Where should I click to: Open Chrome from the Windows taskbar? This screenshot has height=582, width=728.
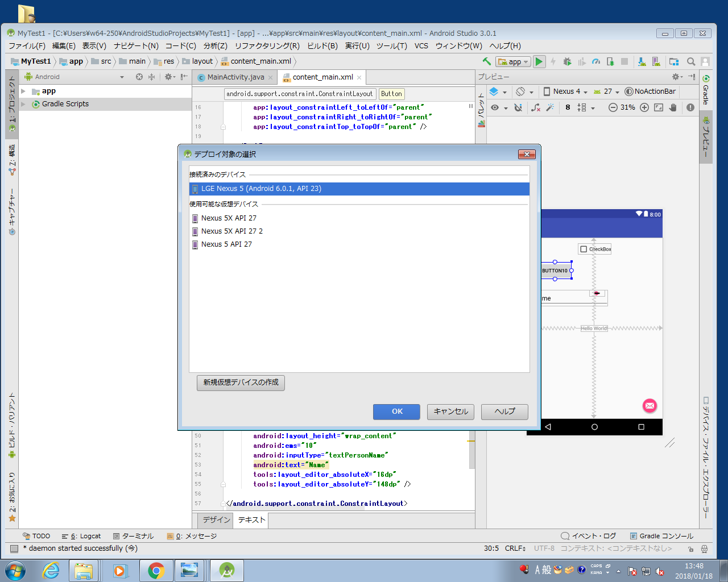[156, 570]
